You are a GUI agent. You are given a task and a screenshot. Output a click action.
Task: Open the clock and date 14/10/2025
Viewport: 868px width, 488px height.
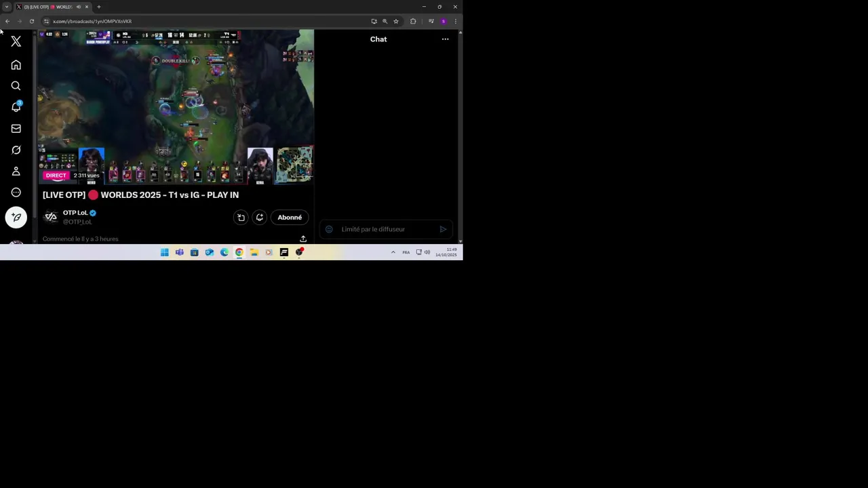(446, 252)
